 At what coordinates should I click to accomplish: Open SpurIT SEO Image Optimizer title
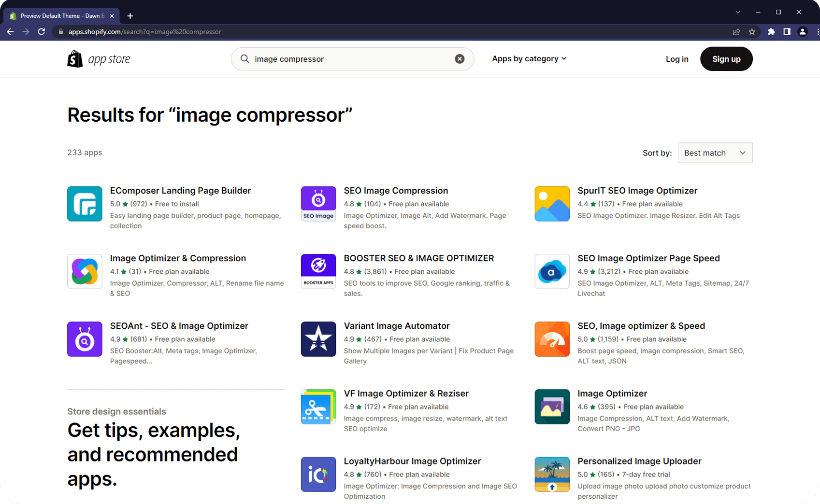coord(637,191)
